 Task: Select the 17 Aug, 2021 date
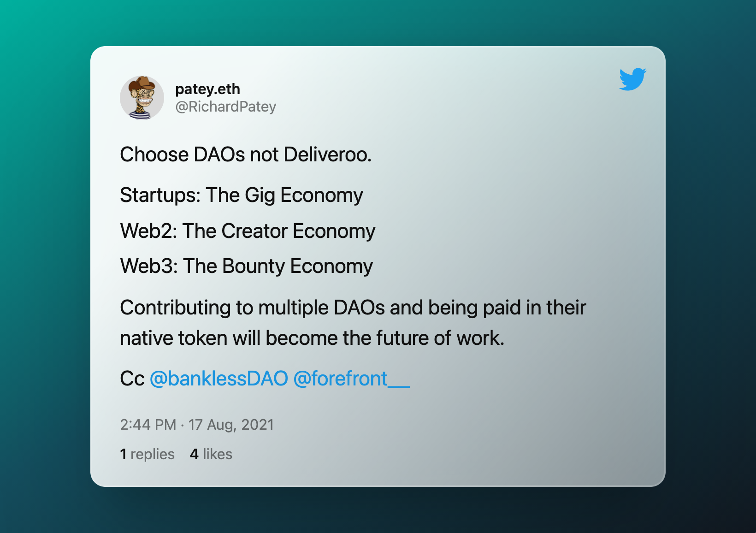(x=231, y=424)
